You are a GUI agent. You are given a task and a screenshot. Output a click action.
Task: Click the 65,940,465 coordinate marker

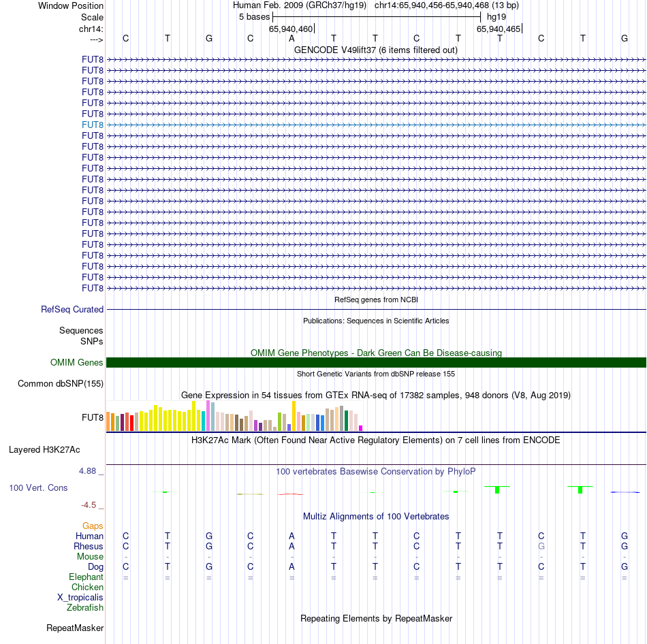click(499, 29)
